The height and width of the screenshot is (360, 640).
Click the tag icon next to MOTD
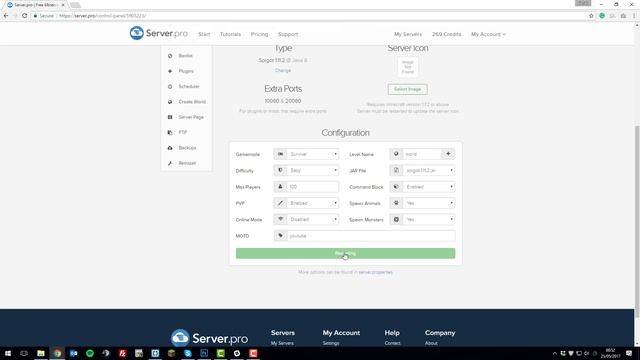tap(280, 236)
